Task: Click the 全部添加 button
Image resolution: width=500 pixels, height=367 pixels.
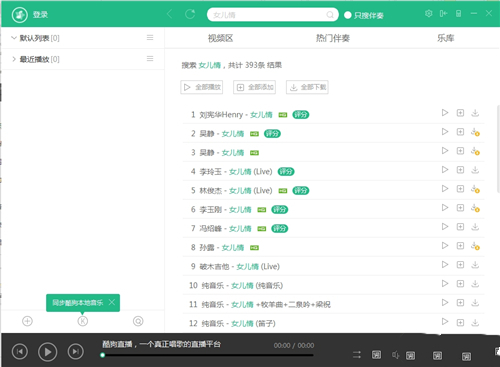Action: pyautogui.click(x=254, y=87)
